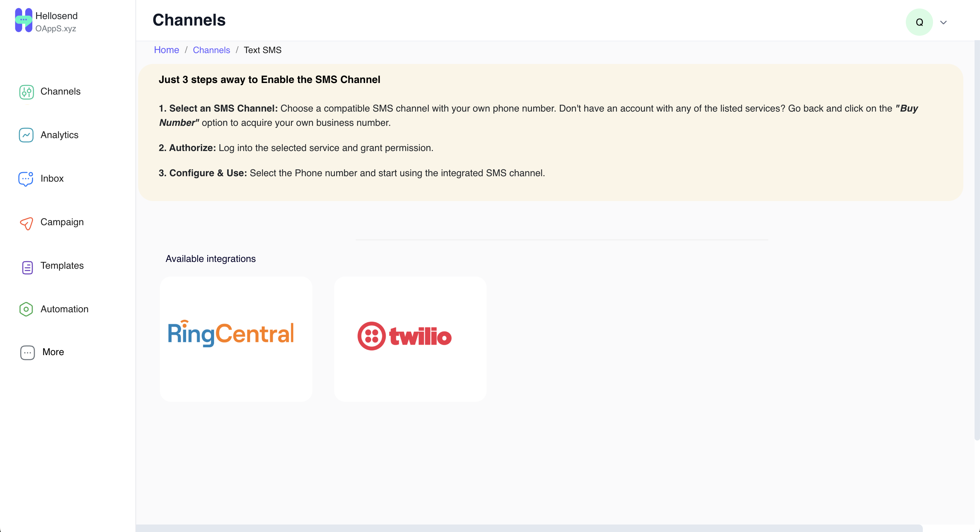Navigate to Channels breadcrumb link
This screenshot has height=532, width=980.
tap(211, 50)
